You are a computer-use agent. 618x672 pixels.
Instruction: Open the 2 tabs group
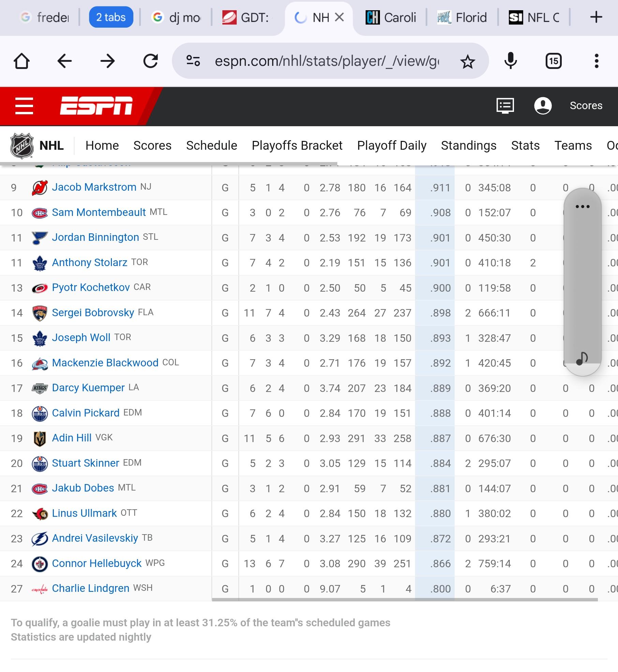111,17
